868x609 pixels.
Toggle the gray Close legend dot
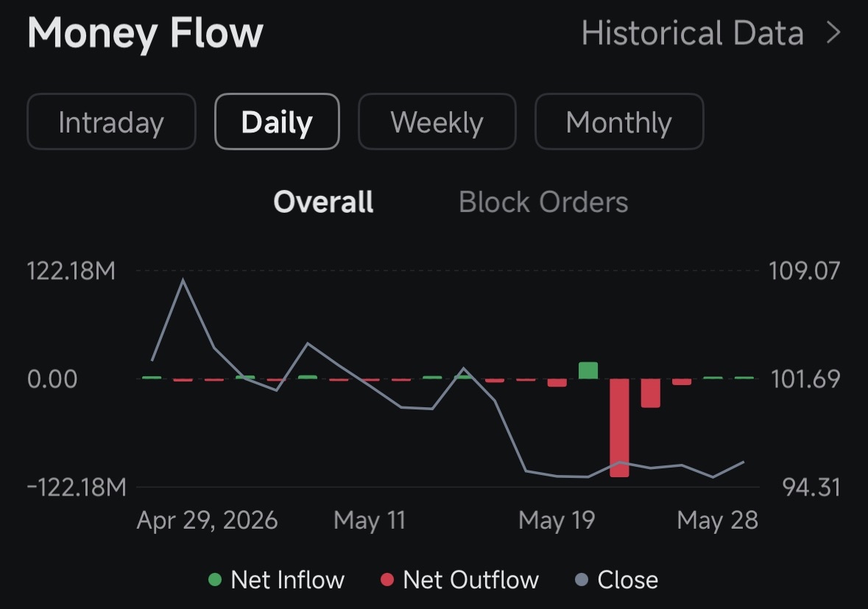[582, 580]
